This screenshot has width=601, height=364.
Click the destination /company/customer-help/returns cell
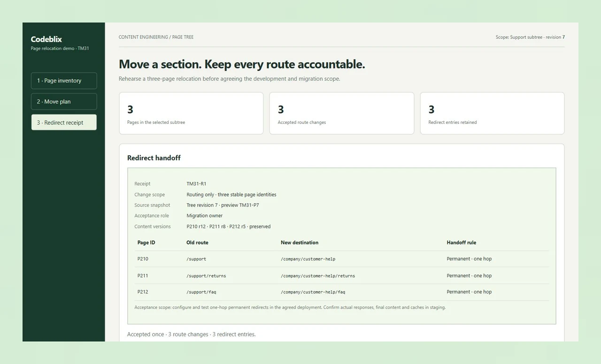click(x=318, y=276)
